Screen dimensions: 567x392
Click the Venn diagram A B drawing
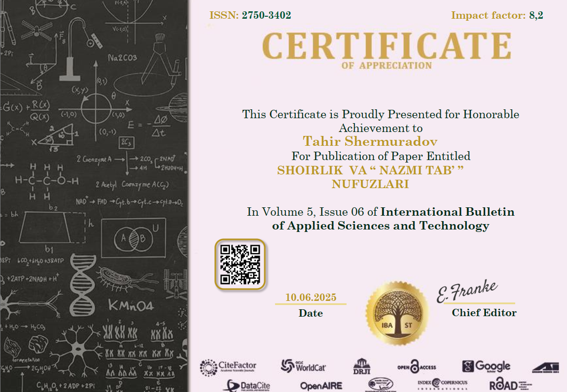coord(133,239)
